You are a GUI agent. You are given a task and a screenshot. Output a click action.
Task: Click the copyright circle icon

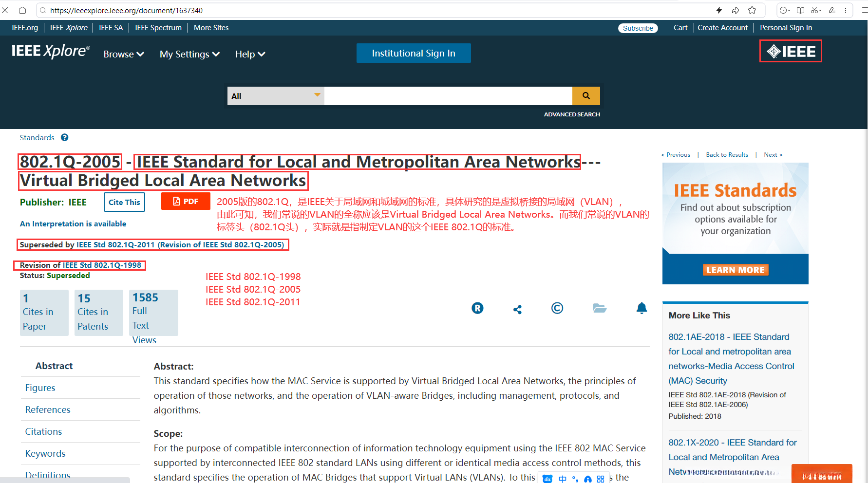(557, 308)
